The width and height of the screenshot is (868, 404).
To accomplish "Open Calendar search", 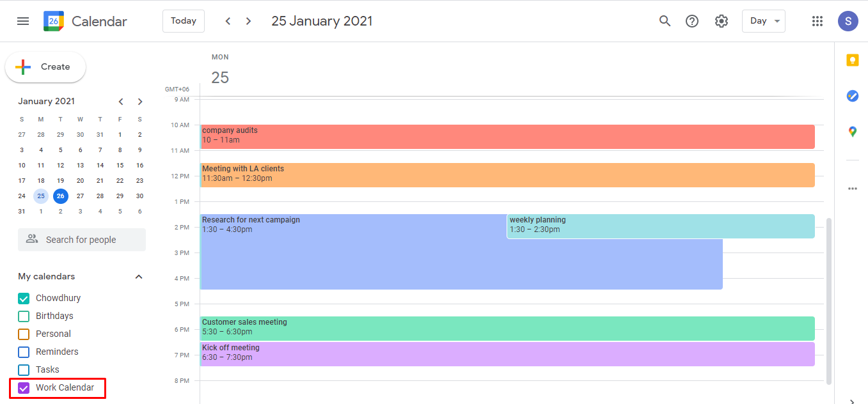I will tap(665, 20).
